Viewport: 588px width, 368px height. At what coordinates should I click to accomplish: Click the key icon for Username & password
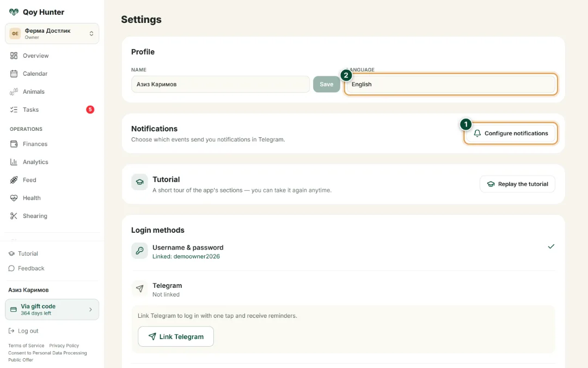[139, 250]
